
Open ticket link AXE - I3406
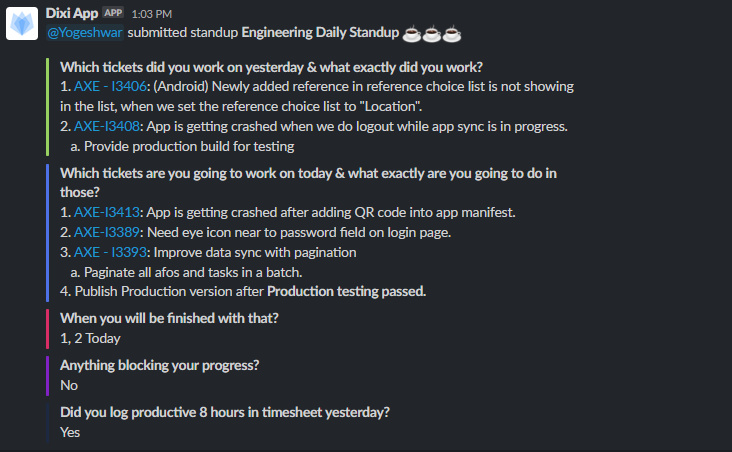pos(110,86)
